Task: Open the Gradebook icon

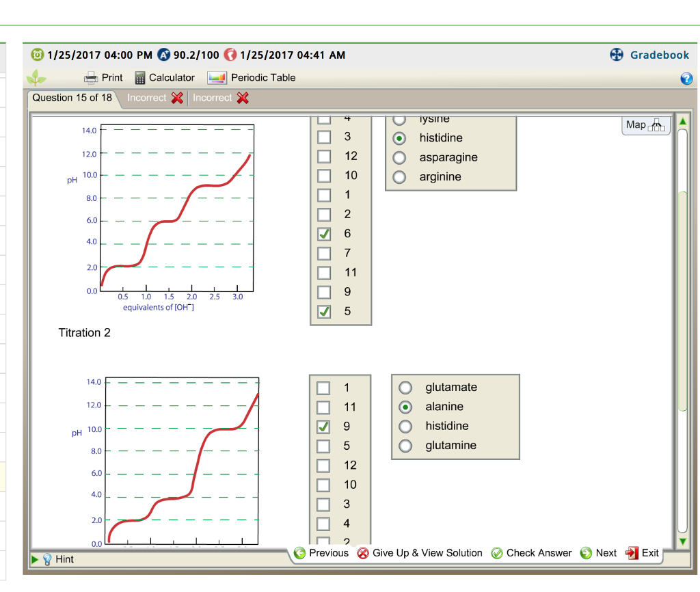Action: (616, 55)
